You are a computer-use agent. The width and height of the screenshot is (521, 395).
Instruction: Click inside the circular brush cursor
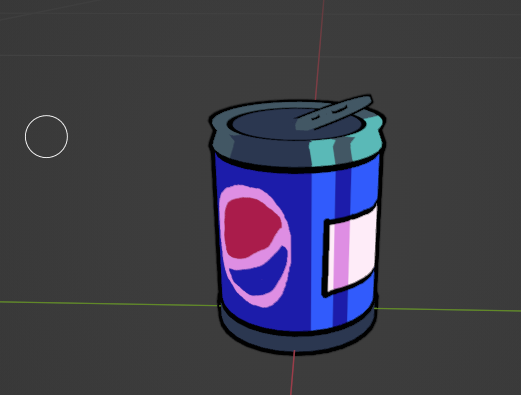point(47,137)
